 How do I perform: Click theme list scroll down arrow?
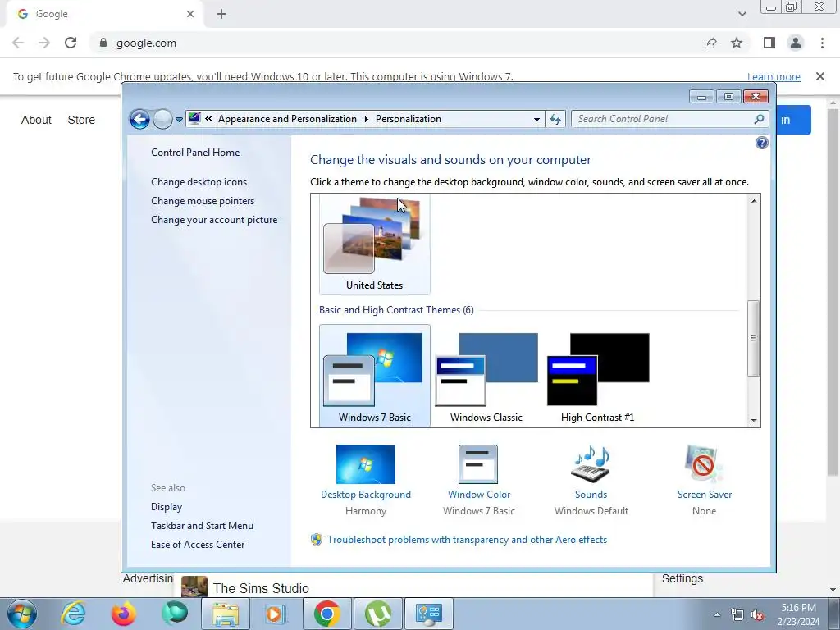[x=754, y=421]
